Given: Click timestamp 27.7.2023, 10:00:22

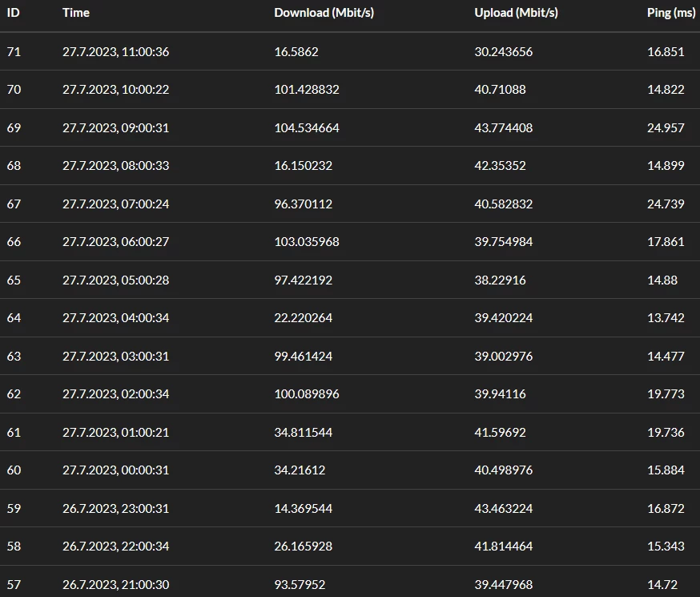Looking at the screenshot, I should pos(115,90).
